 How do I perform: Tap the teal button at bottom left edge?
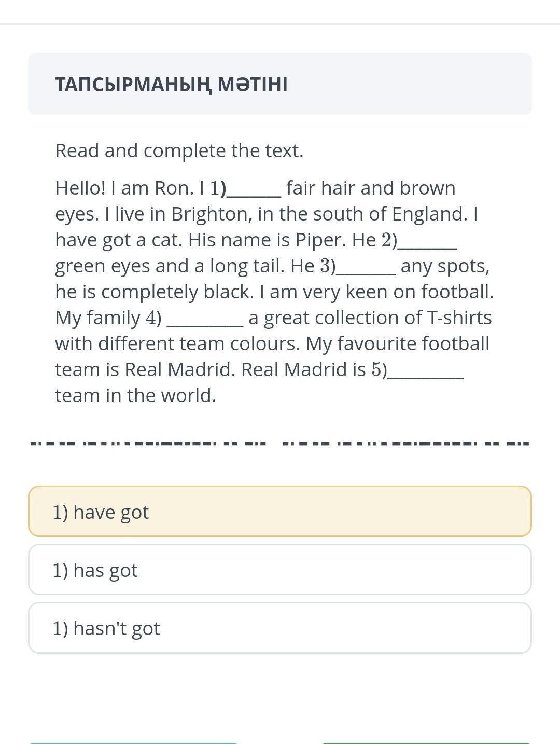click(x=133, y=742)
